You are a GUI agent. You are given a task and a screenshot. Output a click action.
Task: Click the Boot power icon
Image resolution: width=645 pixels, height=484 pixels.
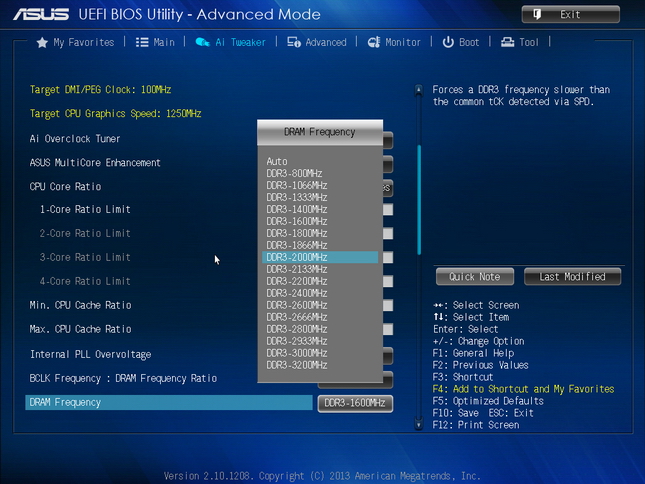[x=448, y=42]
